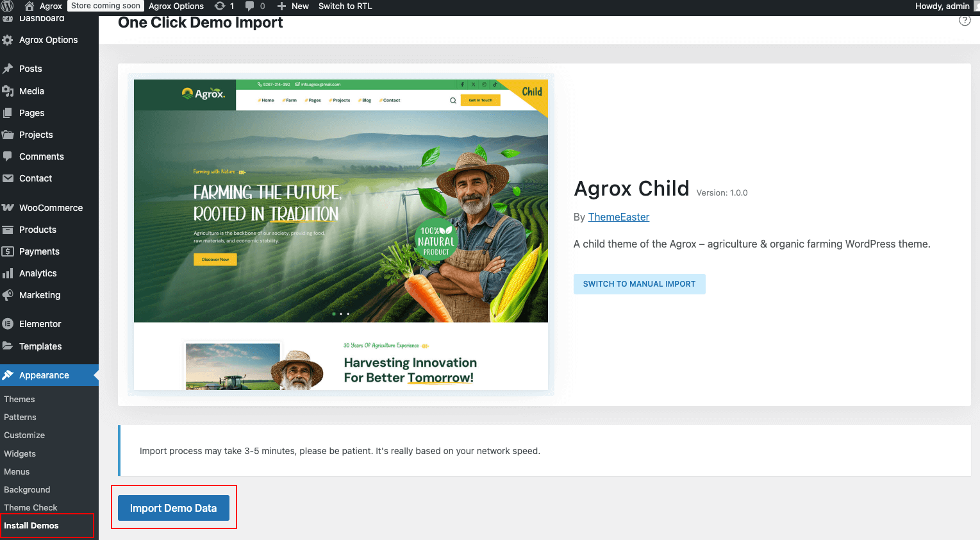Click the home icon beside Agrox site name
Viewport: 980px width, 540px height.
(x=29, y=6)
